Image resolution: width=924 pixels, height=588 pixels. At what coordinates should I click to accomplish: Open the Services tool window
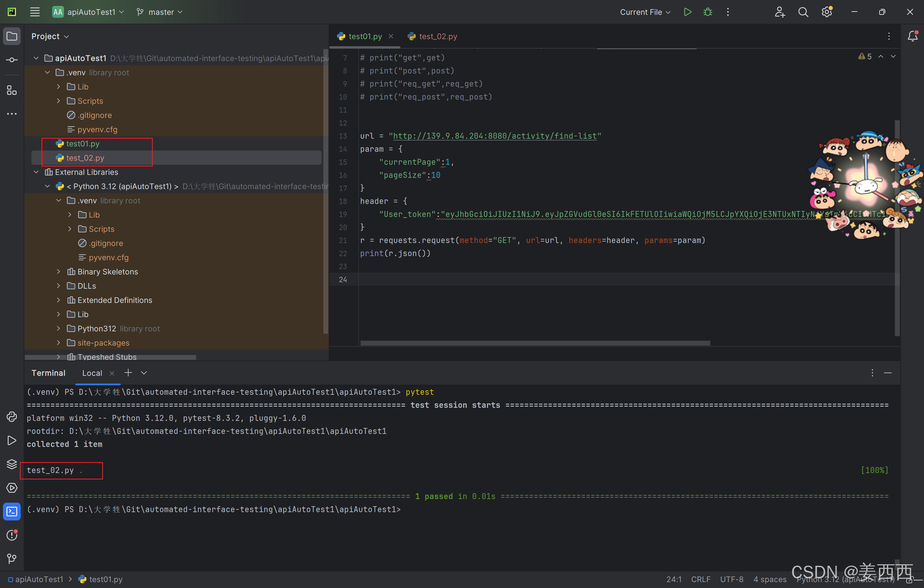[12, 488]
